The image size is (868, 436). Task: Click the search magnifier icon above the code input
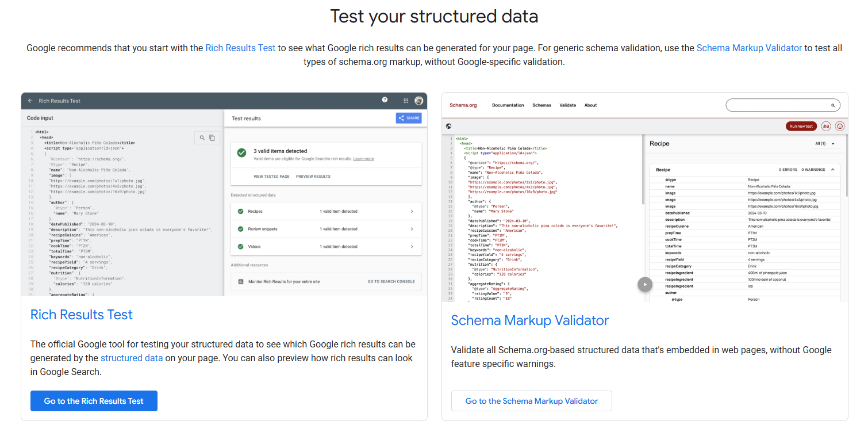pos(202,137)
